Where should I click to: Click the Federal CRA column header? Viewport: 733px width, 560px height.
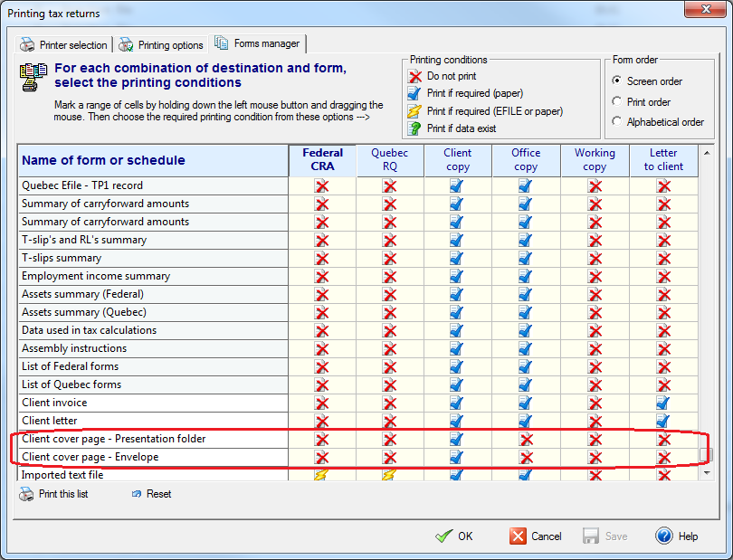[322, 160]
